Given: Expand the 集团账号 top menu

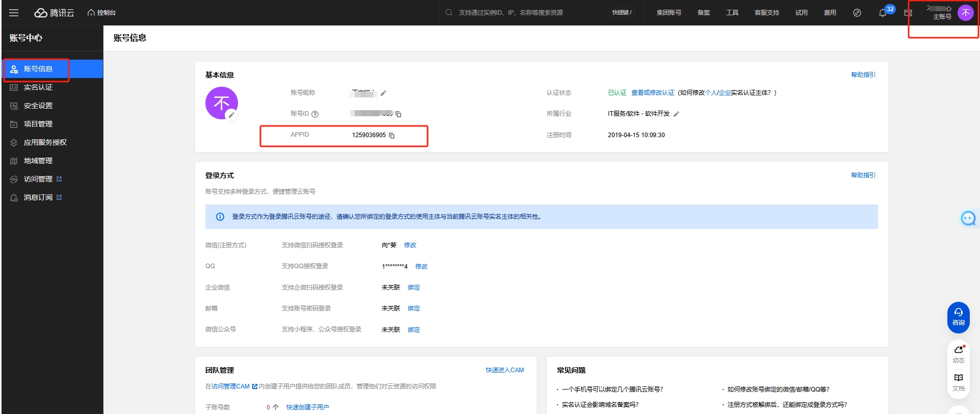Looking at the screenshot, I should [669, 13].
